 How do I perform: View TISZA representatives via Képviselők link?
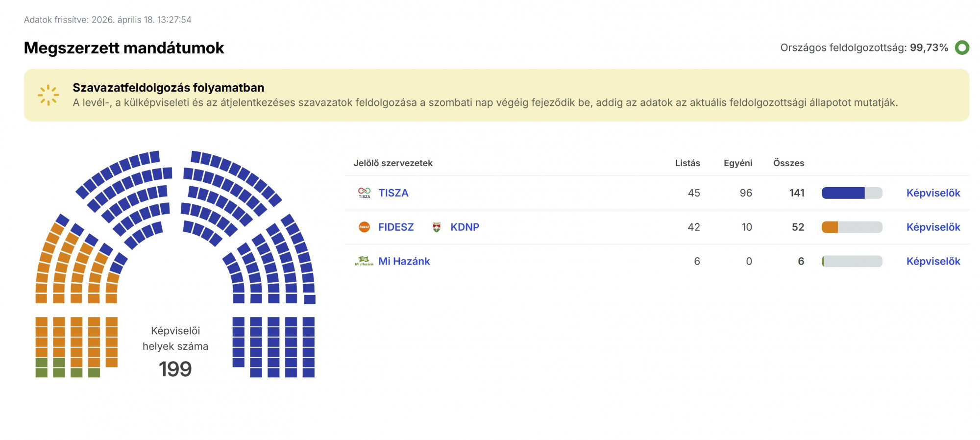933,193
